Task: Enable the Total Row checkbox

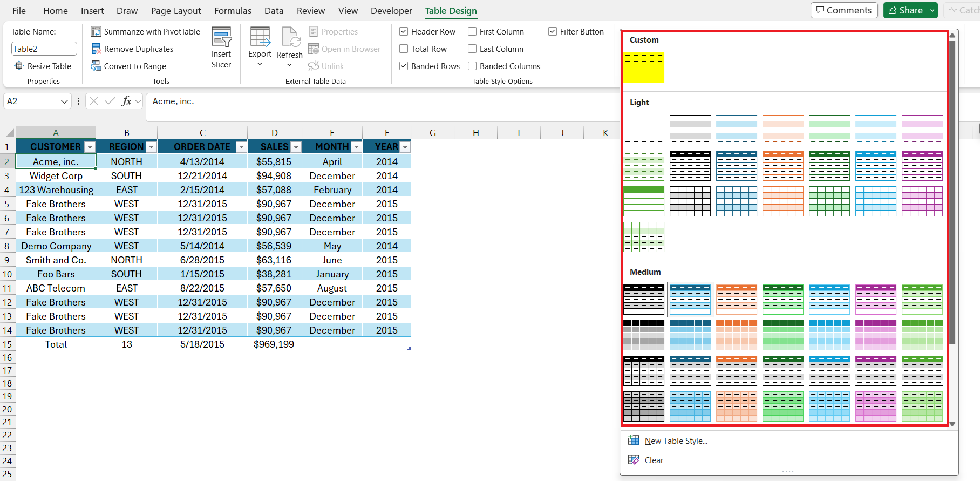Action: tap(404, 49)
